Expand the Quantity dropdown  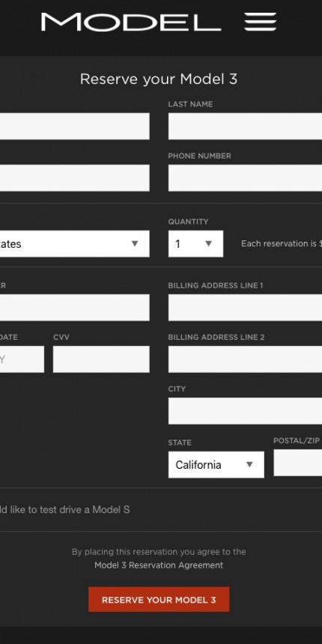point(195,243)
